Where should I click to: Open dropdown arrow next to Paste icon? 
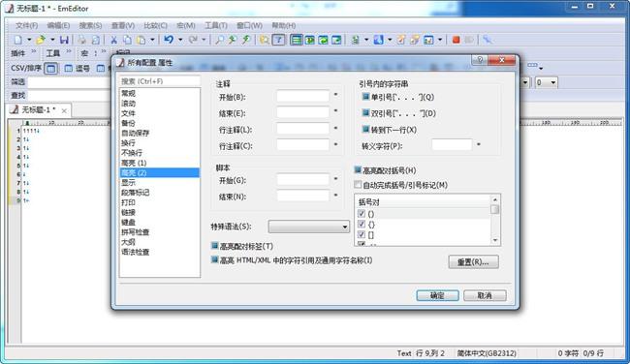pos(152,40)
